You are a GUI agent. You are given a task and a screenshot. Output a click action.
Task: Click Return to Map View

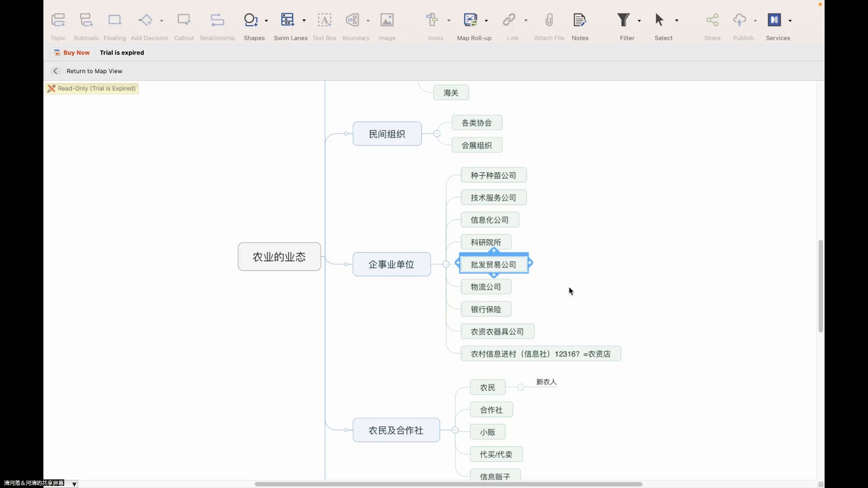click(94, 71)
